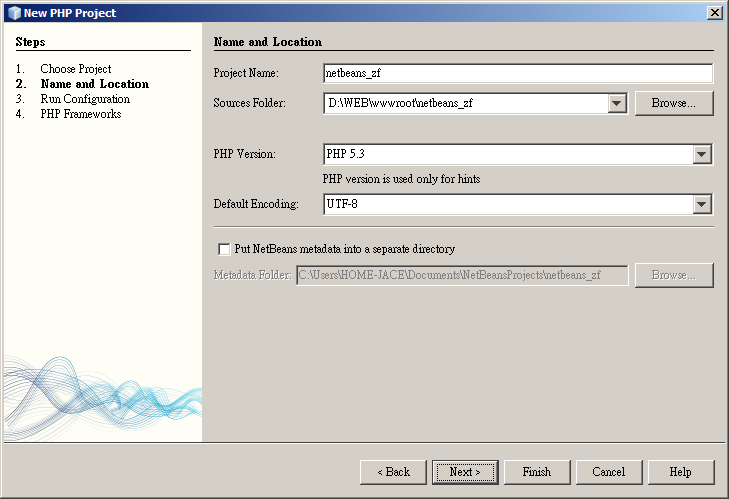Click the Default Encoding label
Viewport: 729px width, 499px height.
[x=256, y=204]
